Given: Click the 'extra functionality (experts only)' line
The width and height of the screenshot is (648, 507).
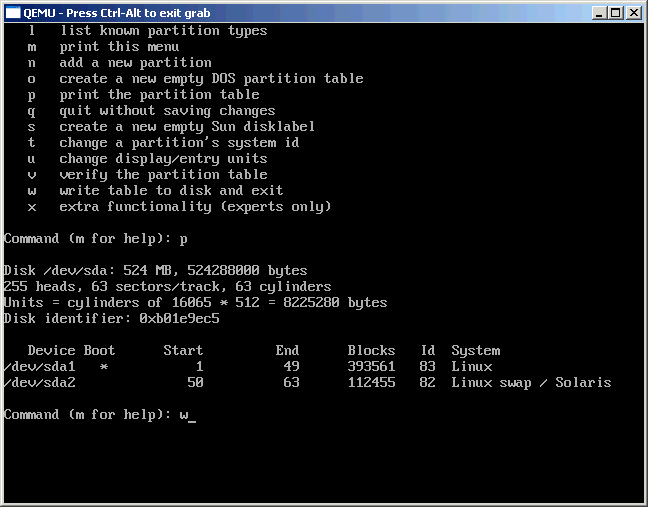Looking at the screenshot, I should point(194,207).
